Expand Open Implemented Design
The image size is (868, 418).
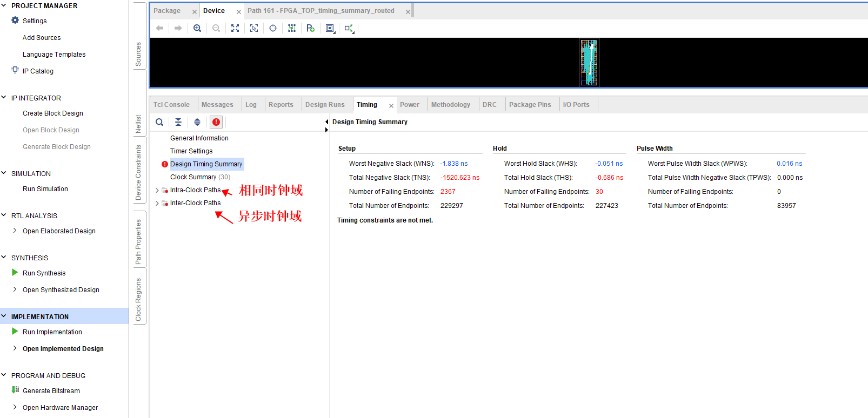(15, 348)
